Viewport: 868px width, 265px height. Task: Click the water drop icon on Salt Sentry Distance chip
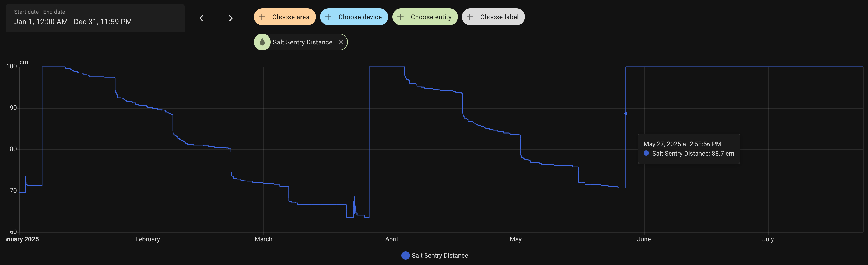pos(263,42)
